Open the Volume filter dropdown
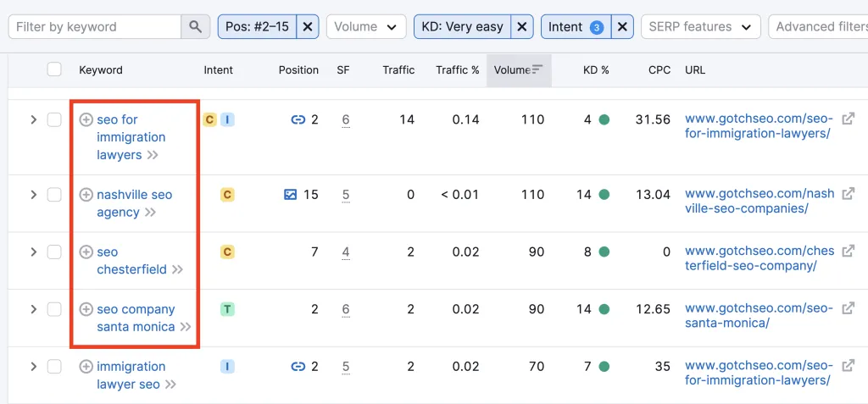868x404 pixels. pyautogui.click(x=366, y=26)
